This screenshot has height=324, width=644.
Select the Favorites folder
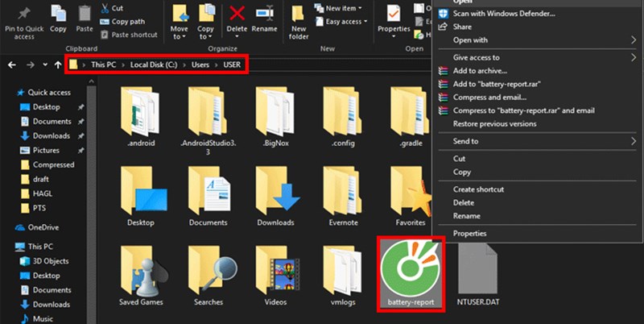point(411,196)
